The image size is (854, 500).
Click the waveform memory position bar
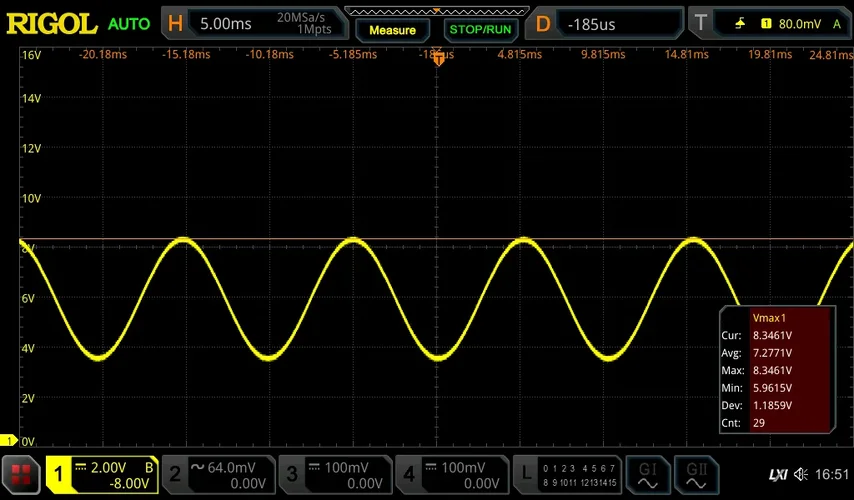tap(437, 11)
